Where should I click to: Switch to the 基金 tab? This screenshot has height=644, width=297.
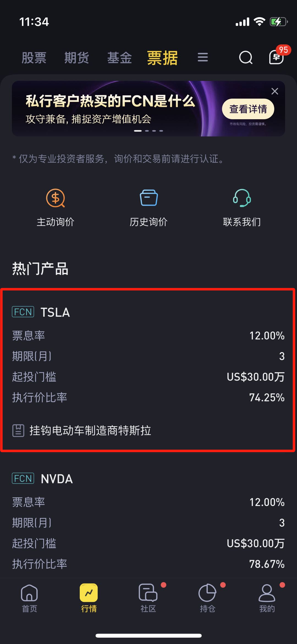(120, 58)
